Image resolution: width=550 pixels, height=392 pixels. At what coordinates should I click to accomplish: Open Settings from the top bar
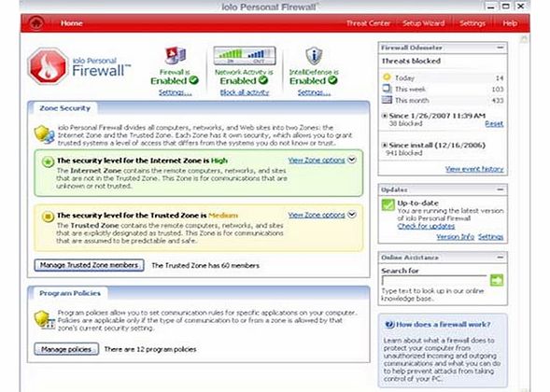[472, 23]
